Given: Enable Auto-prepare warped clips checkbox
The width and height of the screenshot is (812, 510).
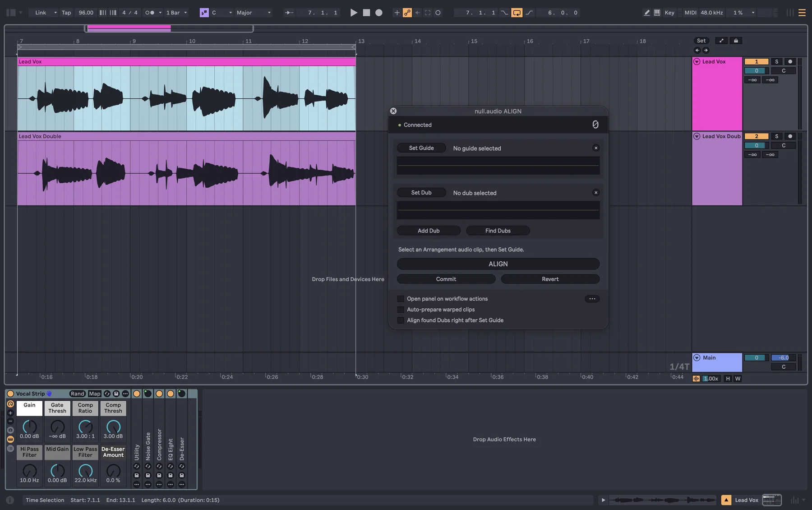Looking at the screenshot, I should pos(401,310).
